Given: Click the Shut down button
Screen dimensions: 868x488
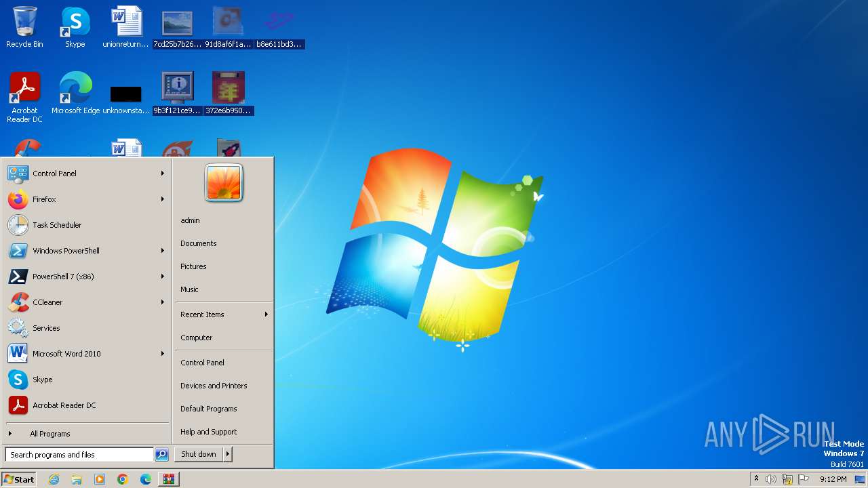Looking at the screenshot, I should (199, 454).
